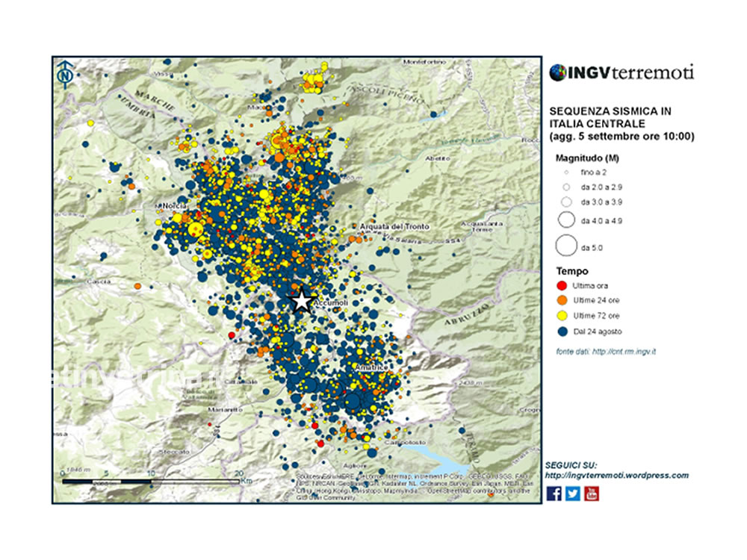Click the 'Tempo' legend heading
The image size is (747, 560).
coord(572,271)
